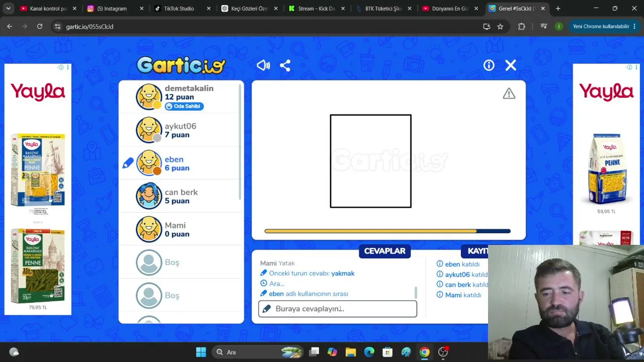The image size is (644, 362).
Task: Open Copilot from the taskbar
Action: coord(332,352)
